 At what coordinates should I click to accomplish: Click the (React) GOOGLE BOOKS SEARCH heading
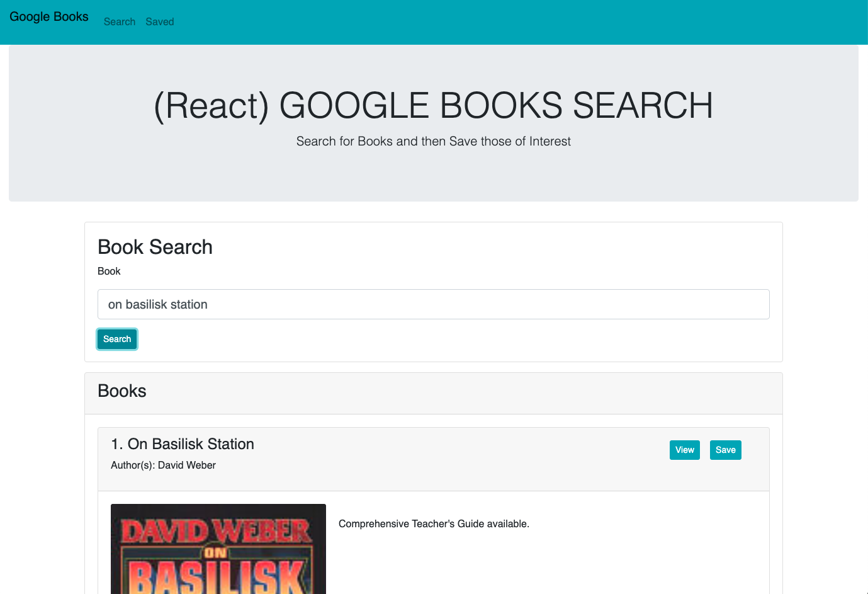(433, 105)
